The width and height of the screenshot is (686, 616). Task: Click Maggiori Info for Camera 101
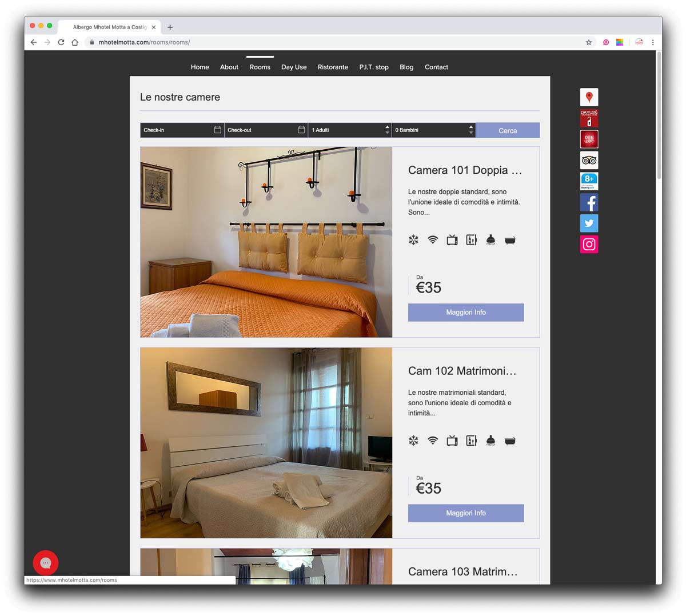pyautogui.click(x=466, y=312)
